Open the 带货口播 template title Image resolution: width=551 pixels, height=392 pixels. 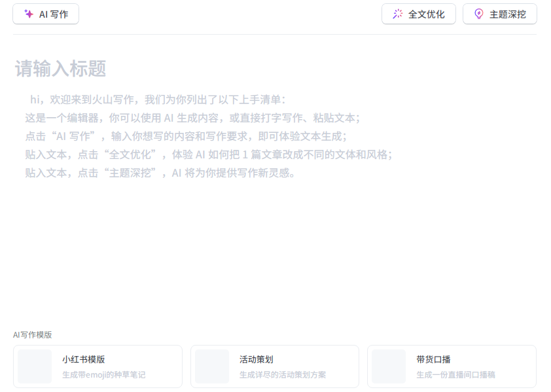[x=433, y=359]
